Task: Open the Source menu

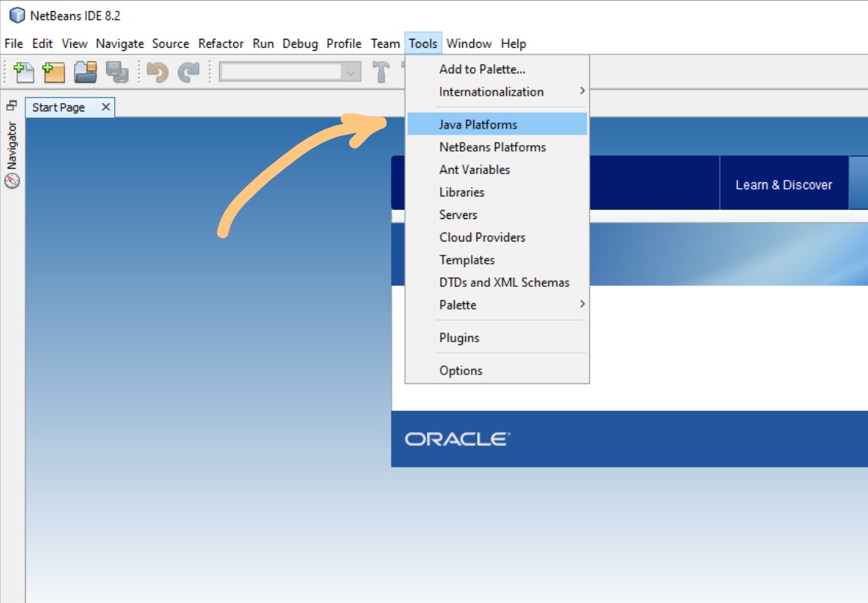Action: click(170, 43)
